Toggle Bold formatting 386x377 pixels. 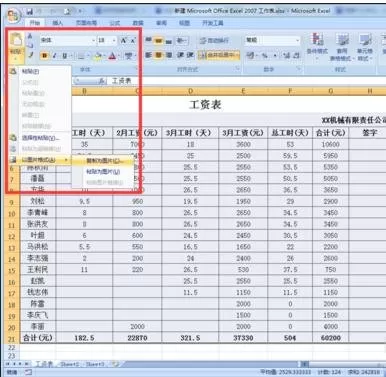click(x=44, y=56)
